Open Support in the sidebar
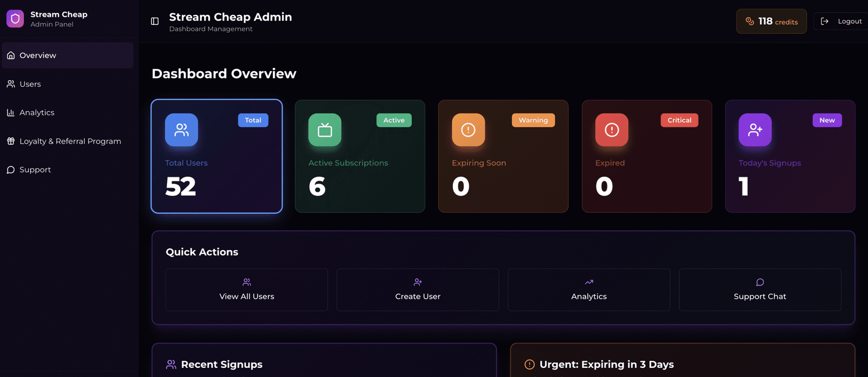The height and width of the screenshot is (377, 868). (68, 170)
